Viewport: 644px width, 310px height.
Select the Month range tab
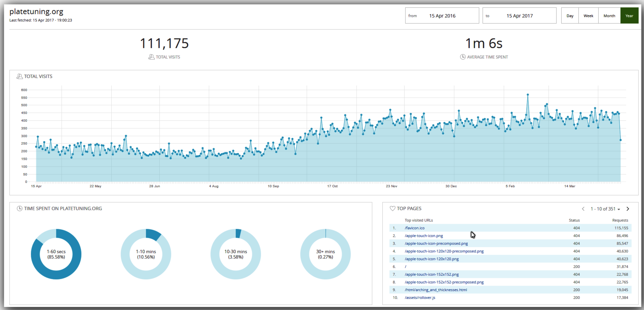click(x=609, y=15)
